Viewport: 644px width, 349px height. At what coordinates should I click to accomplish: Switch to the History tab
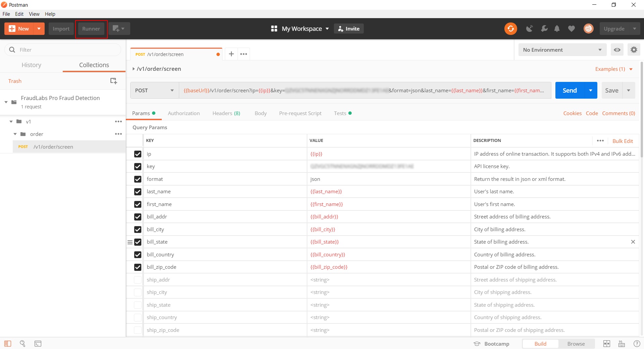point(31,65)
